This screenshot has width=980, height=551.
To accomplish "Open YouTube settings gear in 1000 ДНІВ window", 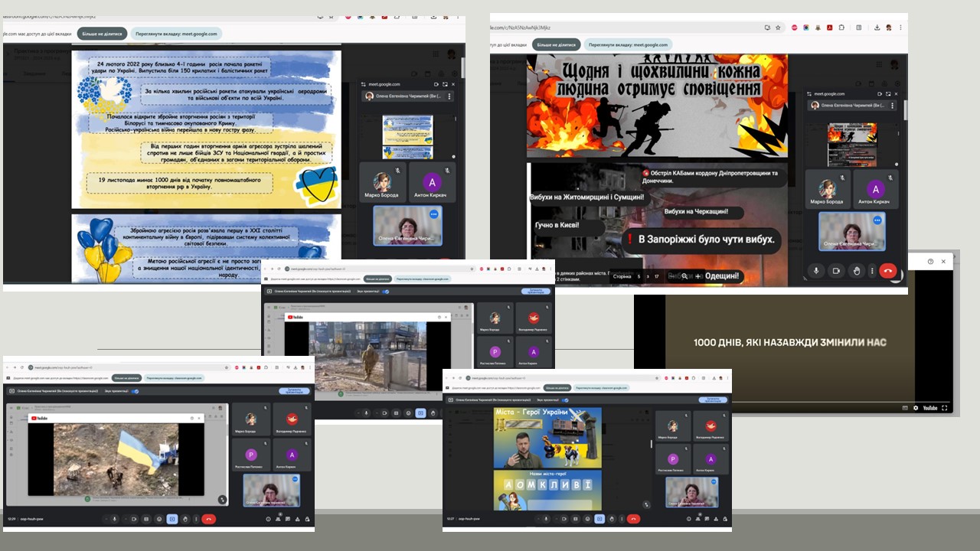I will [916, 408].
